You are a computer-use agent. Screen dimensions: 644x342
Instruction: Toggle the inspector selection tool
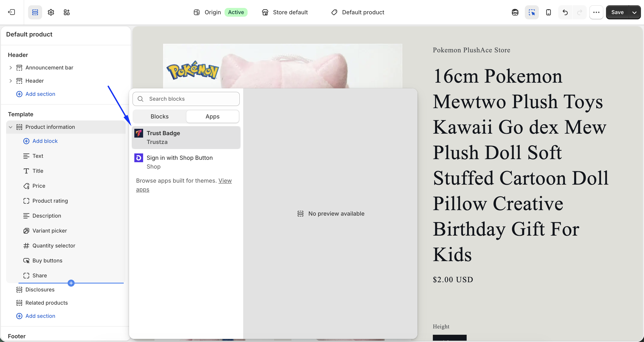click(531, 12)
